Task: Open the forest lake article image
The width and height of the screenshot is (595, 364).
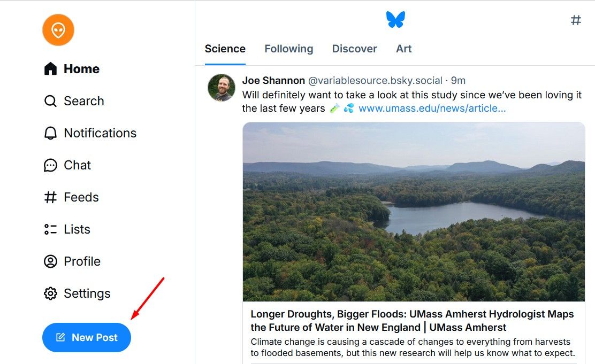Action: click(x=414, y=212)
